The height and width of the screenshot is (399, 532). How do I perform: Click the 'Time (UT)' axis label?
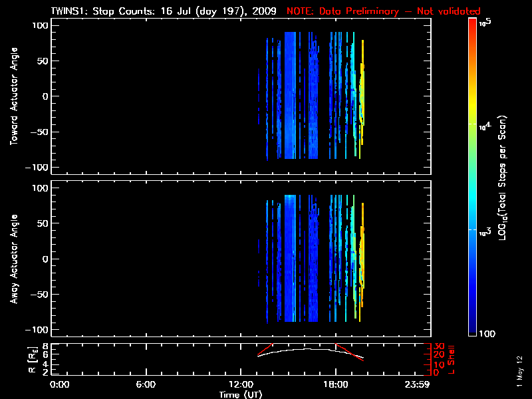pyautogui.click(x=244, y=394)
